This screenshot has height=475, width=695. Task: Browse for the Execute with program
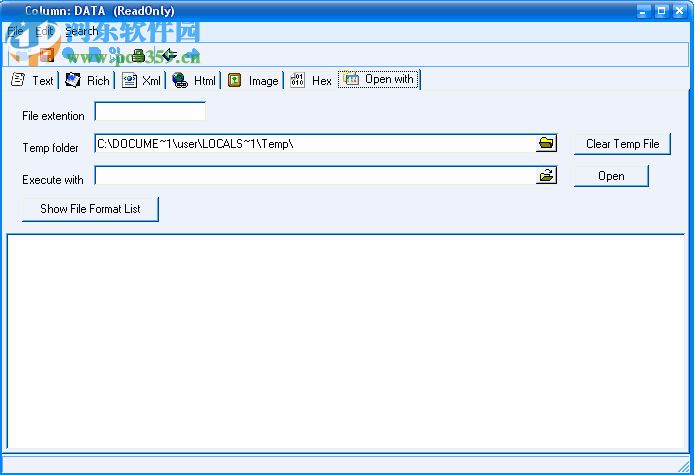[546, 175]
